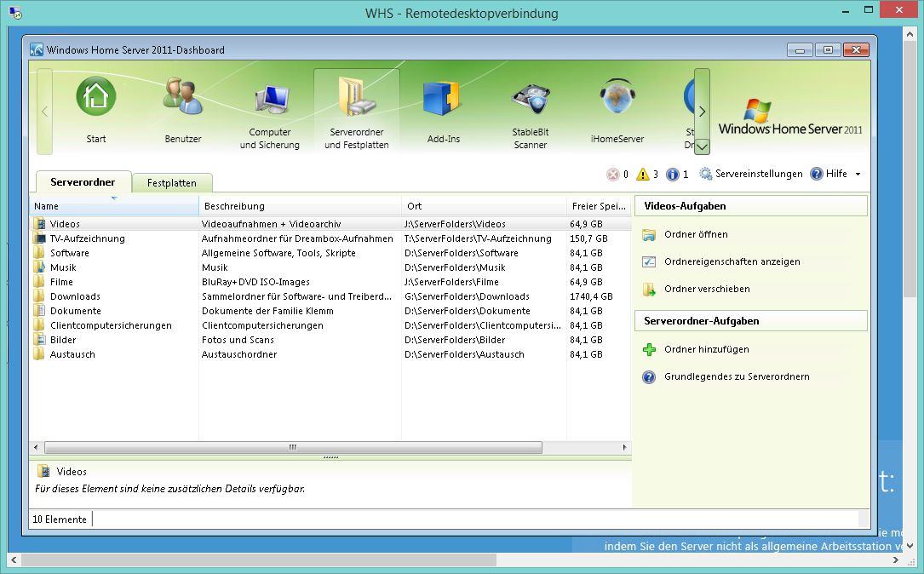Click Ordner öffnen task link
The image size is (924, 574).
pyautogui.click(x=696, y=234)
